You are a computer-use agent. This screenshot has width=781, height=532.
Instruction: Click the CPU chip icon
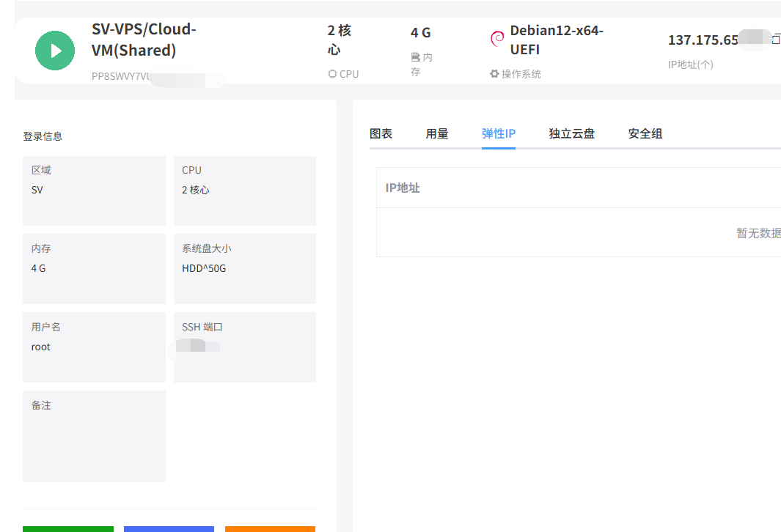click(332, 74)
